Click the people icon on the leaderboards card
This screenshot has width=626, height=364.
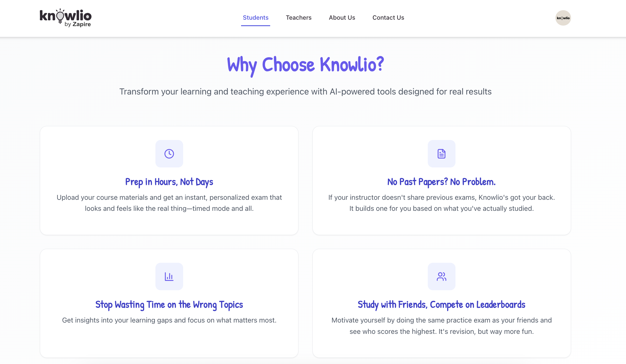441,276
